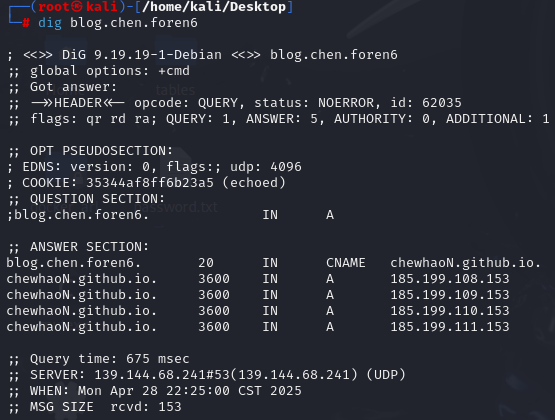
Task: Click the DiG 9.19.19-1-Debian version text
Action: pyautogui.click(x=142, y=55)
